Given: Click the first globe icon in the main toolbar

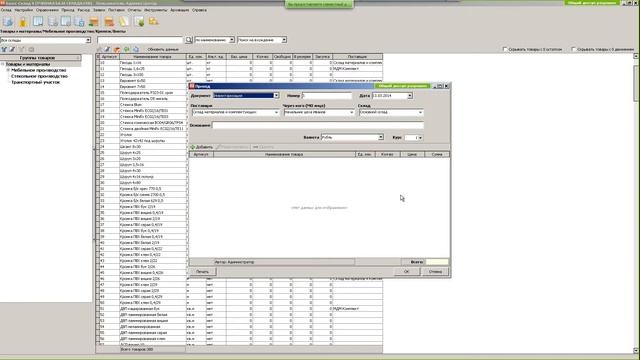Looking at the screenshot, I should 8,21.
